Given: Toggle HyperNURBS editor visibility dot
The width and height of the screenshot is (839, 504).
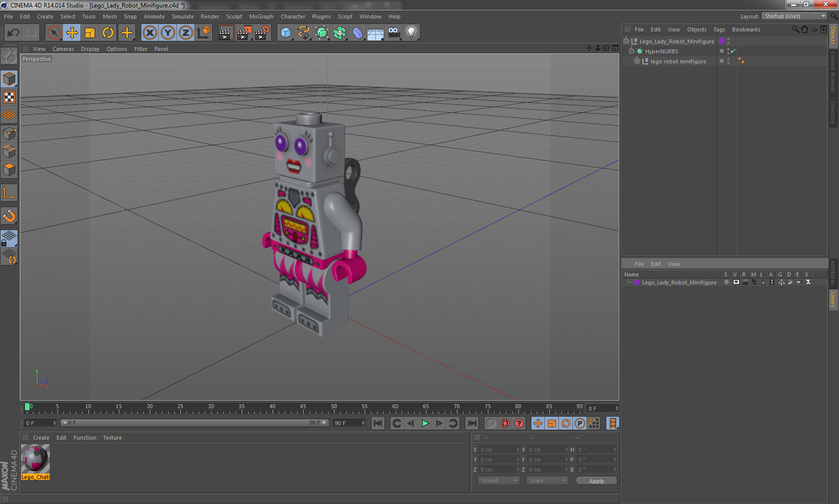Looking at the screenshot, I should click(728, 49).
